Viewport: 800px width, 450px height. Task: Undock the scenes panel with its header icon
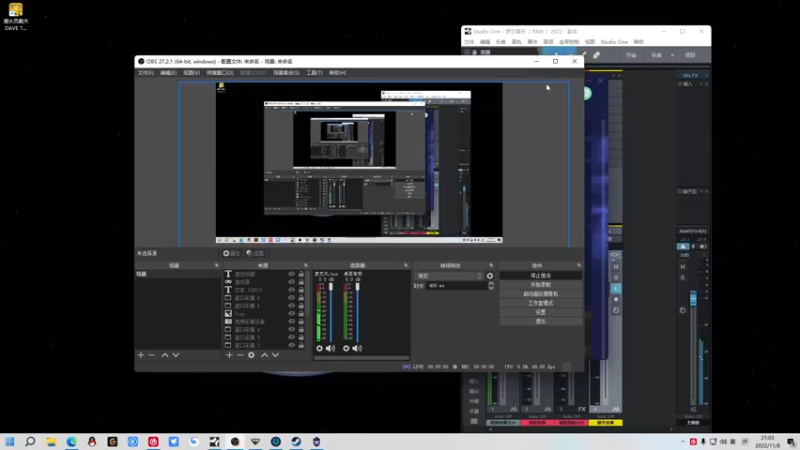pos(216,265)
